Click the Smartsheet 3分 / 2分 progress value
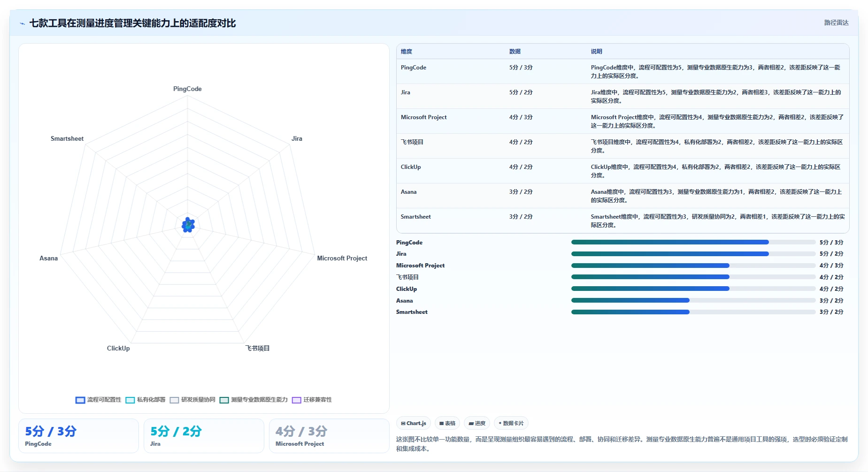Image resolution: width=868 pixels, height=472 pixels. coord(831,312)
